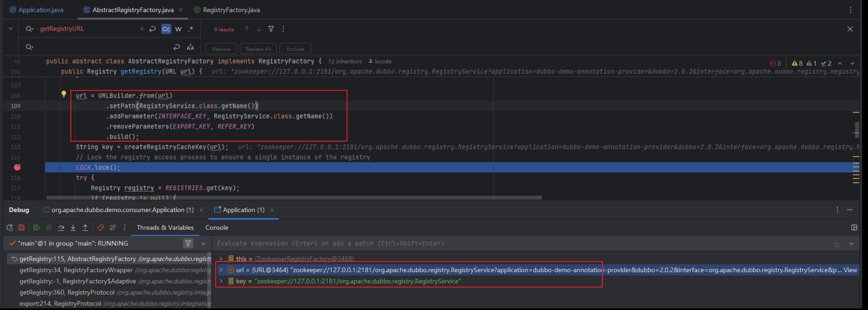Toggle Regex search option
Image resolution: width=868 pixels, height=310 pixels.
click(191, 29)
